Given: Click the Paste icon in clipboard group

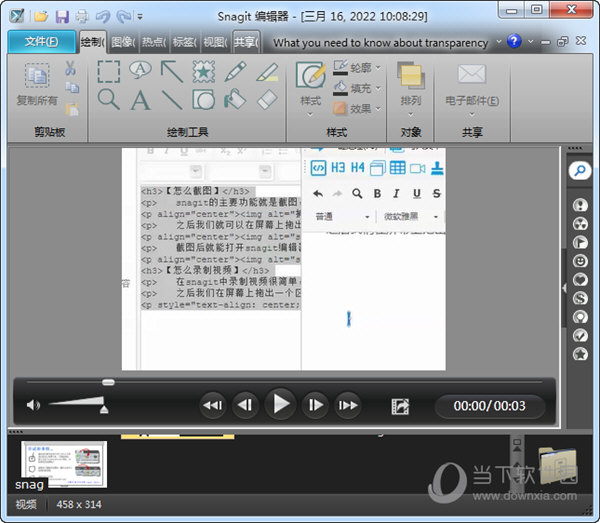Looking at the screenshot, I should tap(72, 109).
